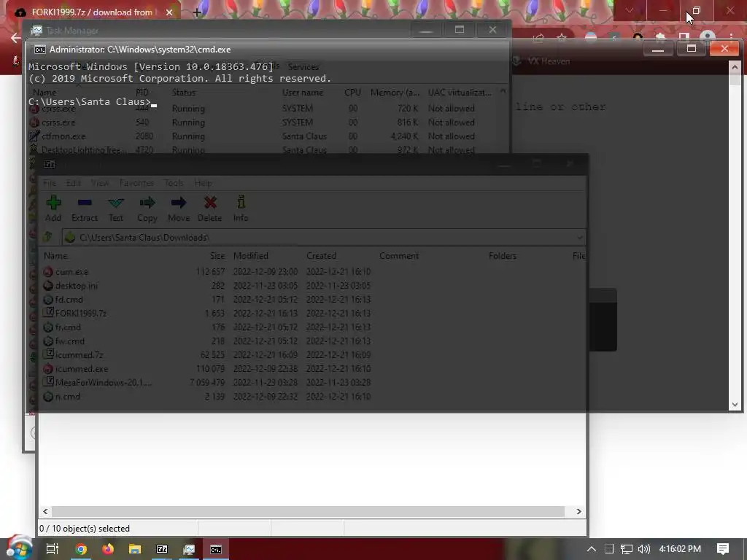Switch to 7-Zip via taskbar icon
The height and width of the screenshot is (560, 747).
point(162,549)
